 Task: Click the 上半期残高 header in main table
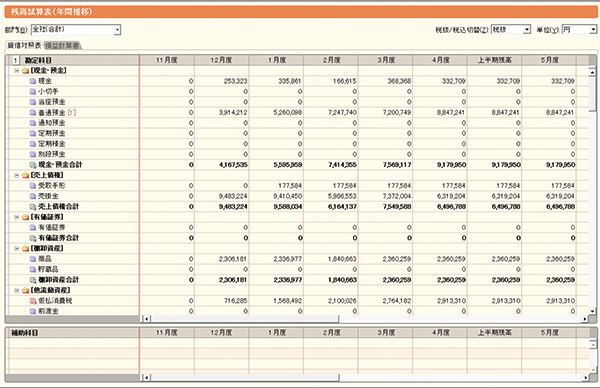click(494, 60)
